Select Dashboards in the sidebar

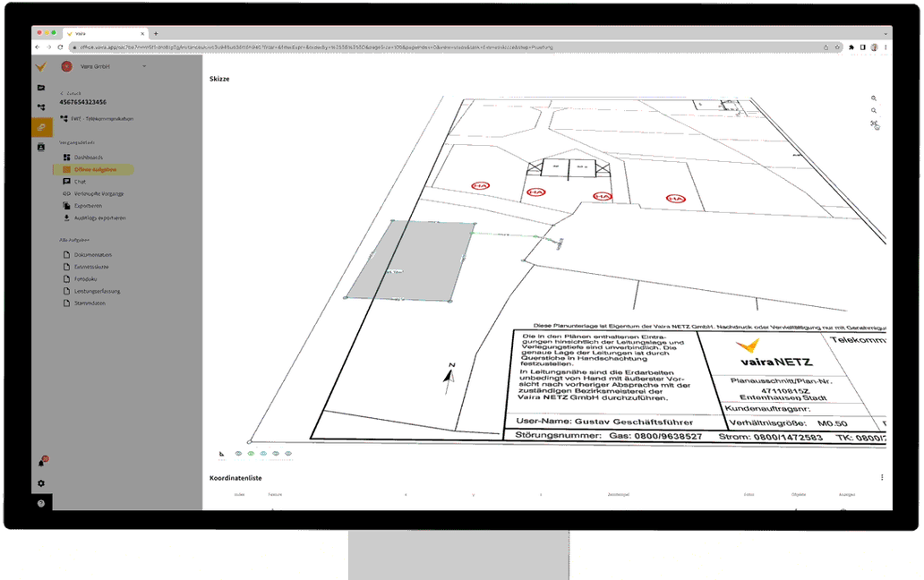pos(88,158)
